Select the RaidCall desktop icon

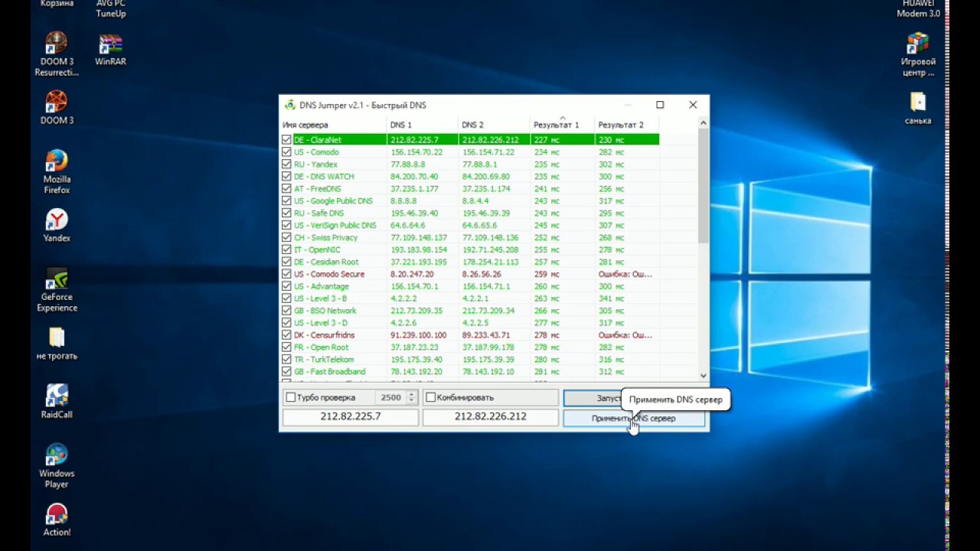[x=57, y=401]
